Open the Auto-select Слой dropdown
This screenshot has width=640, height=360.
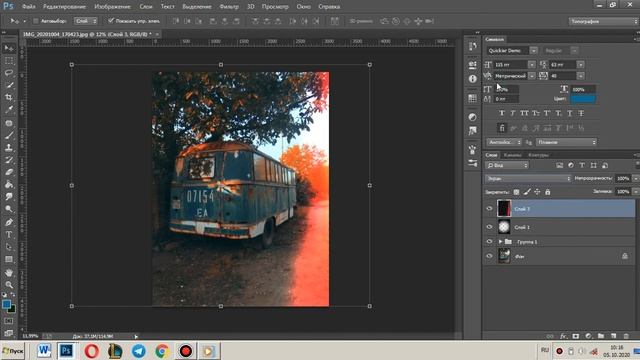tap(86, 21)
